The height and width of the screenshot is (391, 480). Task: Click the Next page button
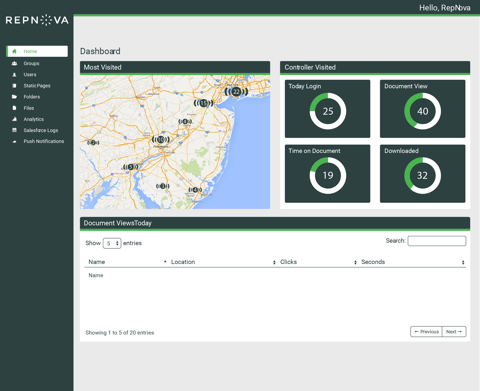coord(454,332)
